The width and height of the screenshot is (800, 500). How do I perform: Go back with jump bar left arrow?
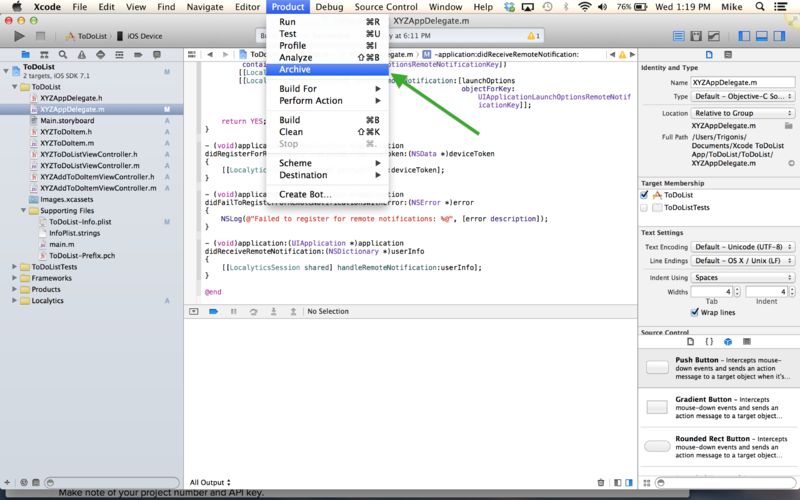(x=210, y=54)
